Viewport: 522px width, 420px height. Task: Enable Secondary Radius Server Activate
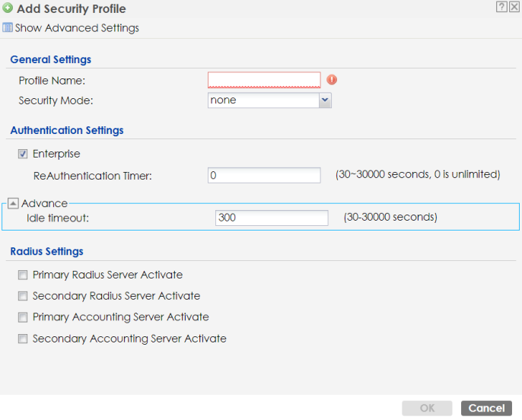pos(23,296)
